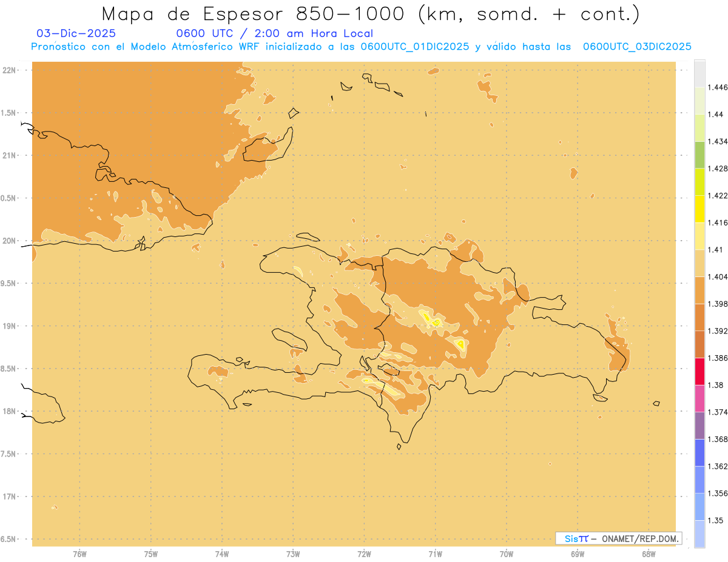728x562 pixels.
Task: Click the 'SisPI - ONAMET/REP.DOM.' credit label
Action: [618, 538]
